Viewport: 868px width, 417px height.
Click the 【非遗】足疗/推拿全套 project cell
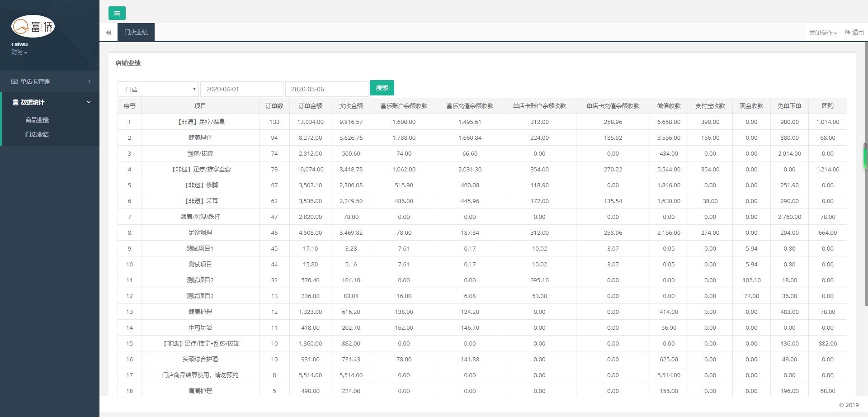[200, 169]
